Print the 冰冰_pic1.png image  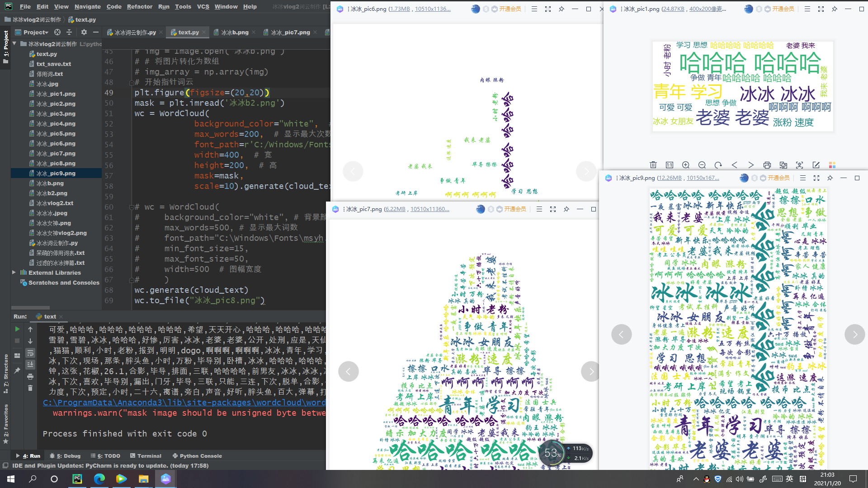pyautogui.click(x=767, y=165)
